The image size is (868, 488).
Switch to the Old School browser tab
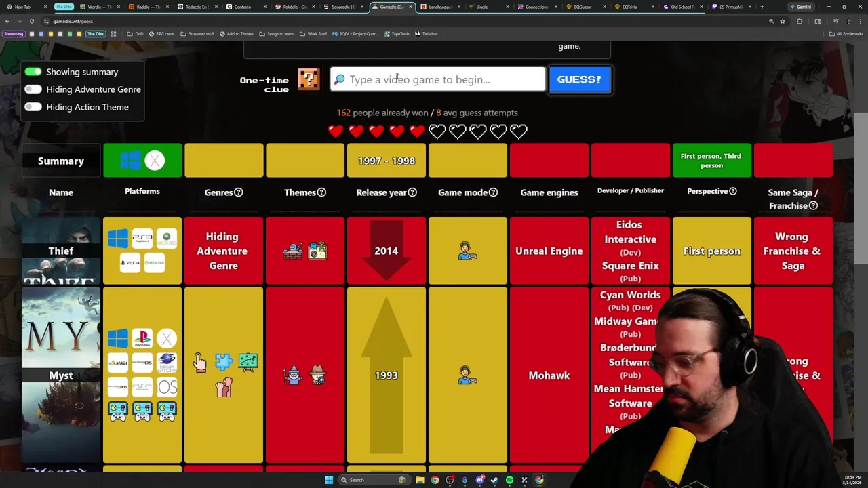(682, 7)
